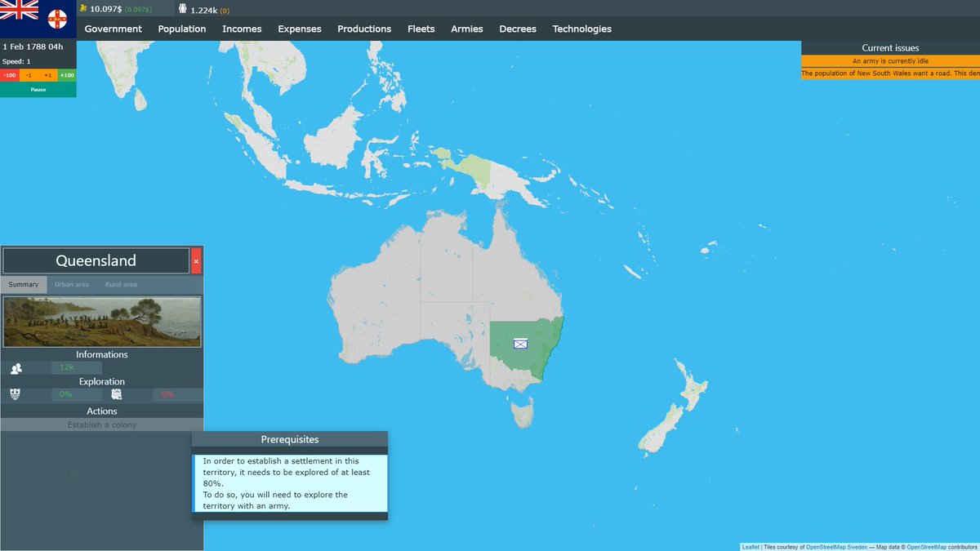Open the Armies menu

(x=467, y=29)
